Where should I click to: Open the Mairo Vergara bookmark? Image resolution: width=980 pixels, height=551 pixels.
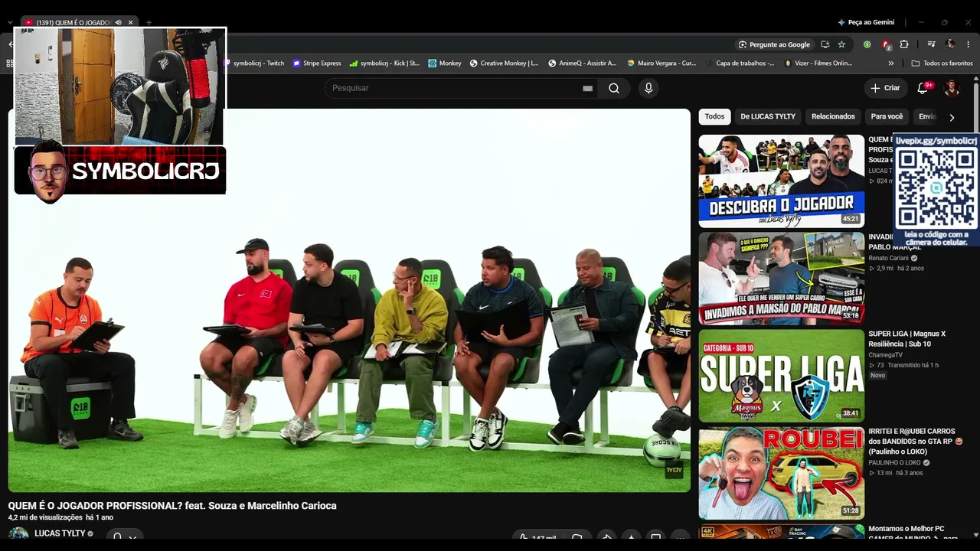click(661, 64)
